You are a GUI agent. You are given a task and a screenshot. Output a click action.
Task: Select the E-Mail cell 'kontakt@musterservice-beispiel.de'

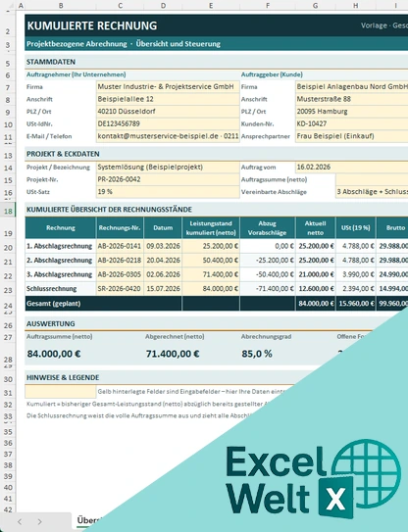click(168, 136)
